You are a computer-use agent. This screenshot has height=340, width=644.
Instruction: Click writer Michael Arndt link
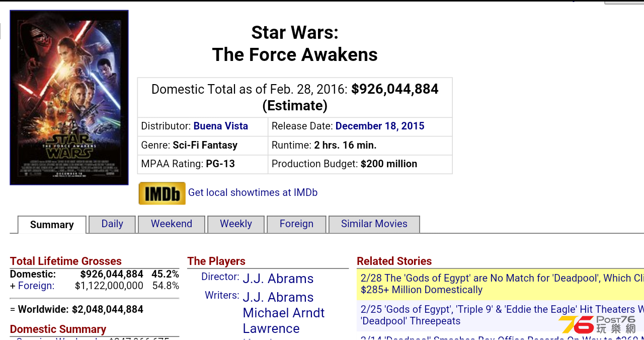(x=284, y=313)
